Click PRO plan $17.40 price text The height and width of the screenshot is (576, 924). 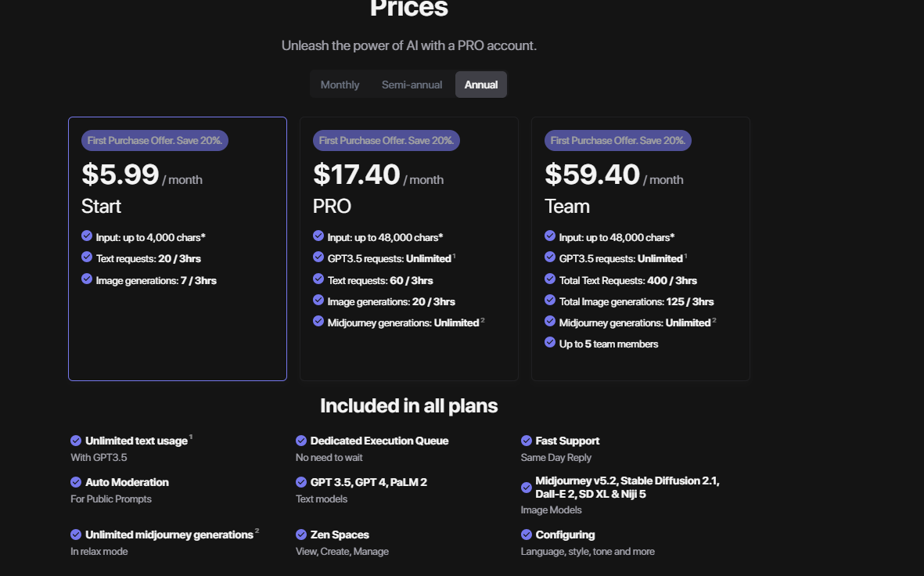pyautogui.click(x=357, y=175)
